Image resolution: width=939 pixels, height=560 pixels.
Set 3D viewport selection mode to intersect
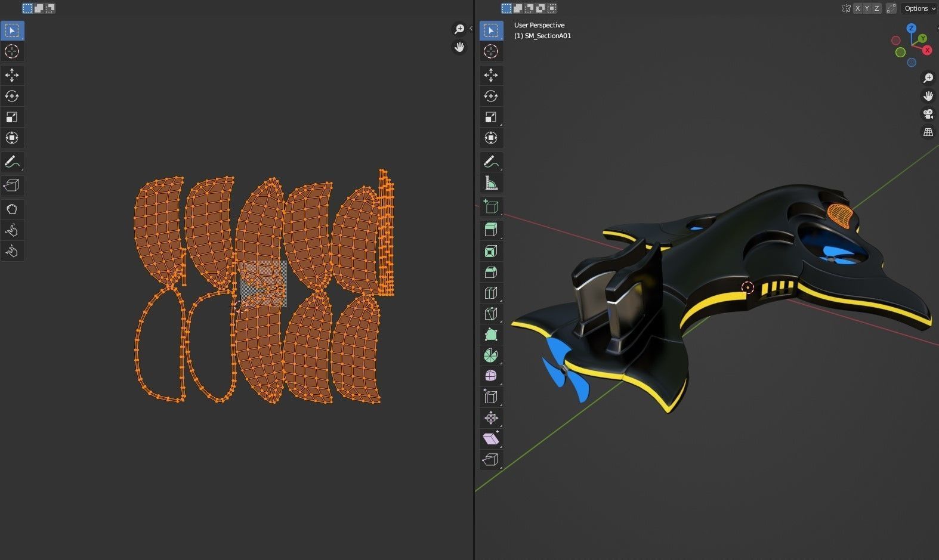pos(552,8)
